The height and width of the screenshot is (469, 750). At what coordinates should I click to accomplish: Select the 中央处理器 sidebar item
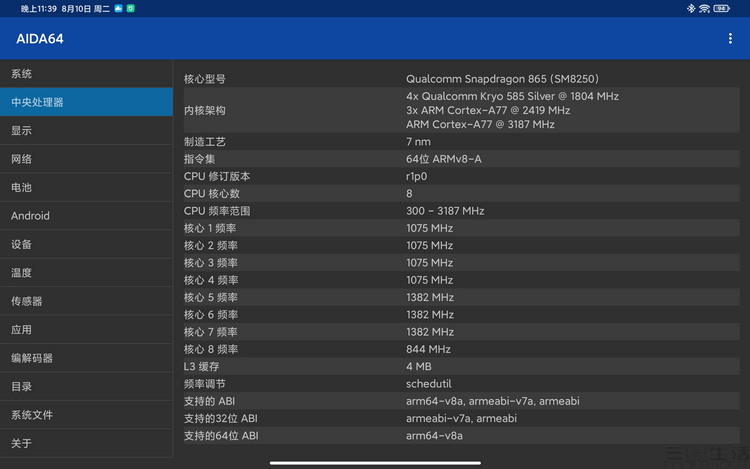(x=86, y=102)
